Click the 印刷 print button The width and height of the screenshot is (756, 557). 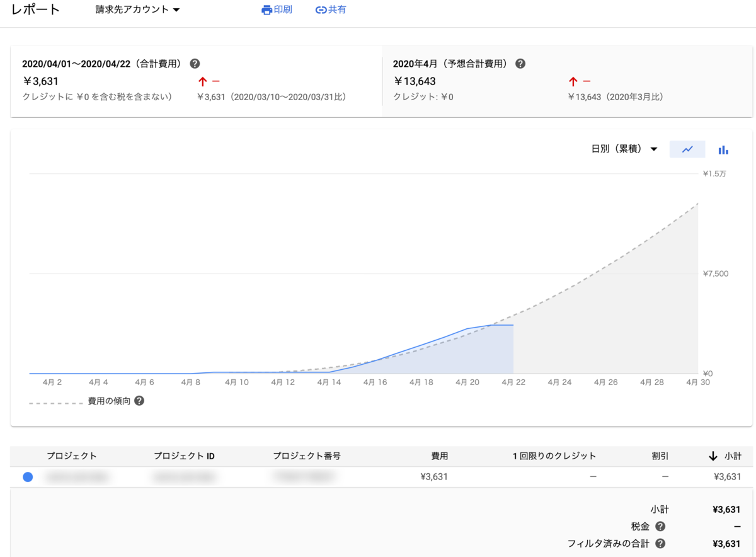tap(277, 10)
